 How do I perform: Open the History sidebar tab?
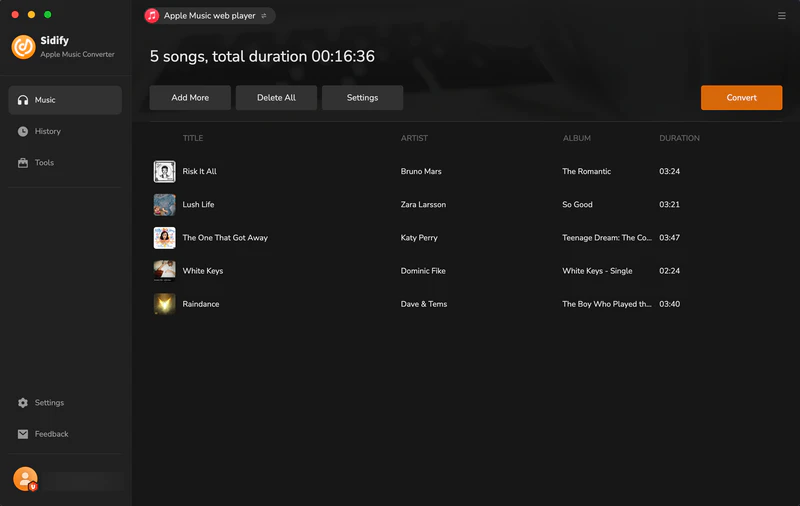pos(65,132)
